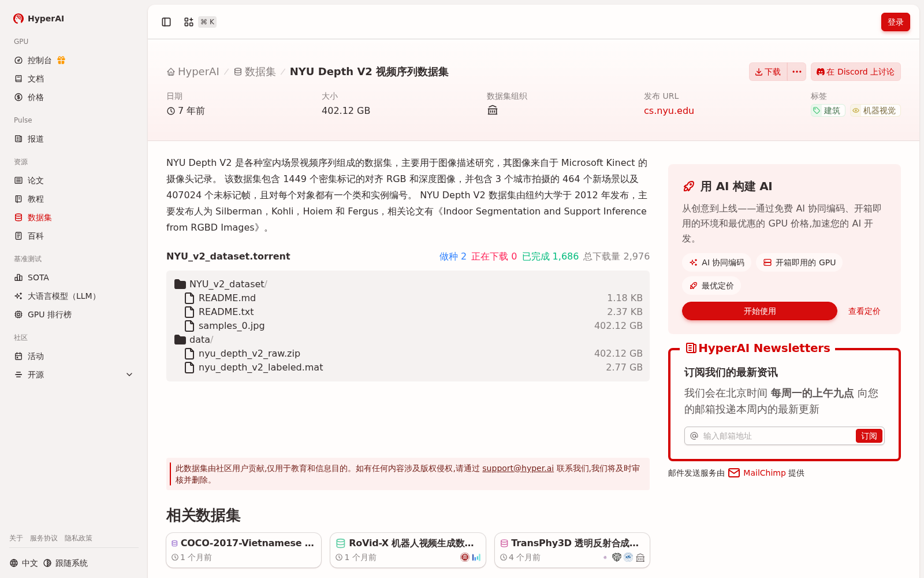
Task: Click red organization icon on RoVid-X card
Action: pos(465,557)
